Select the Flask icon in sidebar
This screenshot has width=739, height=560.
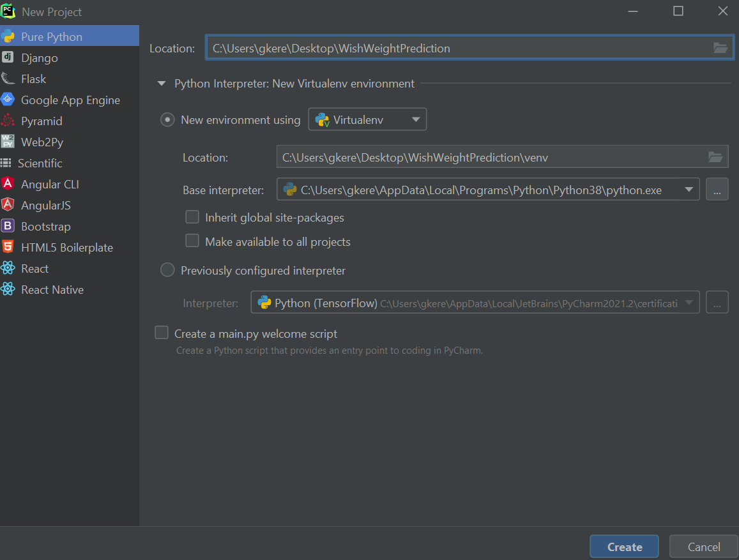(x=8, y=79)
